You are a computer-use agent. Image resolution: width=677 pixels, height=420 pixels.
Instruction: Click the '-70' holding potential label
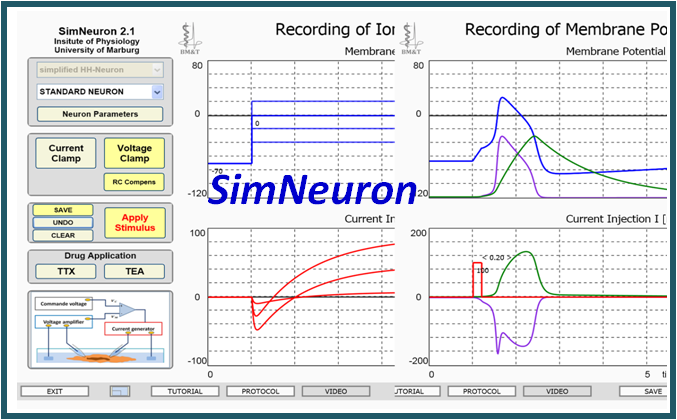[217, 171]
